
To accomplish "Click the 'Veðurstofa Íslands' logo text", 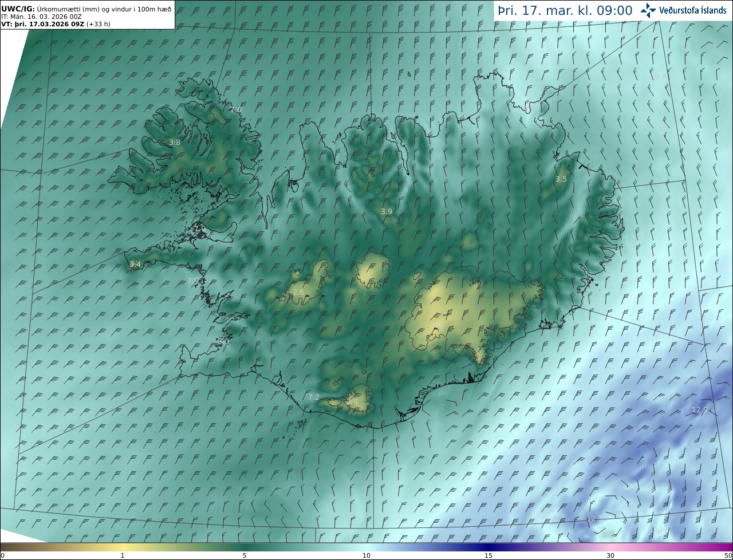I will tap(692, 10).
